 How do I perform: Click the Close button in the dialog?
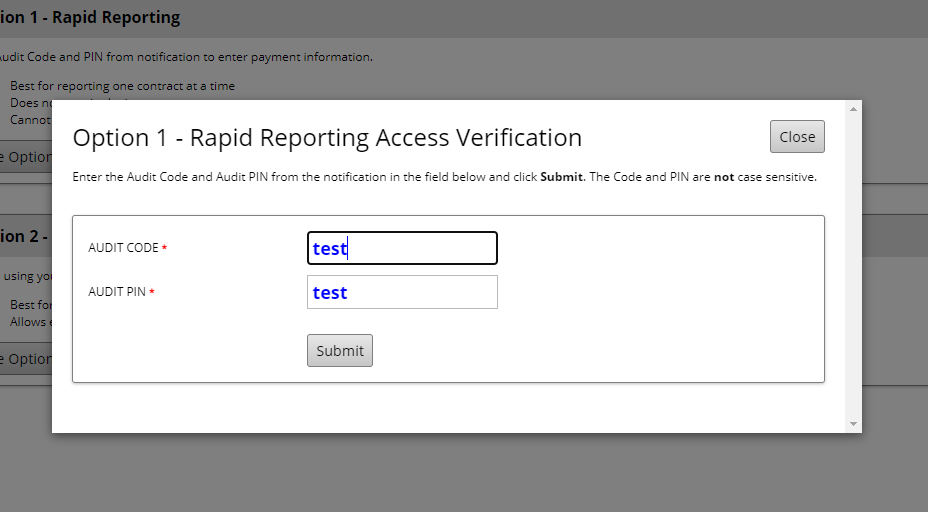click(x=797, y=137)
